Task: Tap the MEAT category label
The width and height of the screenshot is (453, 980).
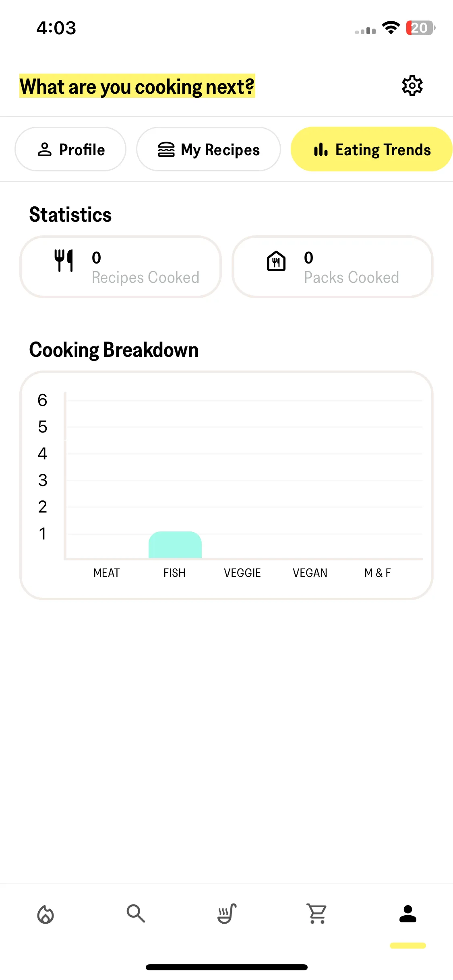Action: click(107, 573)
